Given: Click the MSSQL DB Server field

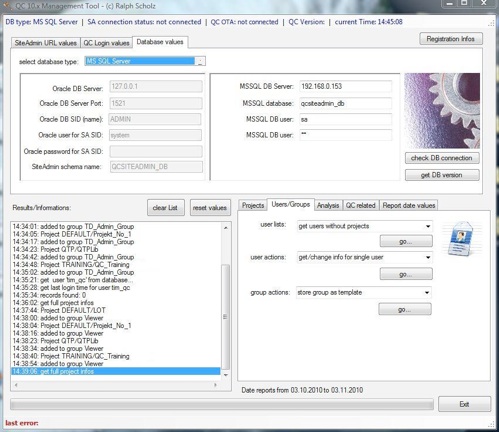Looking at the screenshot, I should click(345, 86).
